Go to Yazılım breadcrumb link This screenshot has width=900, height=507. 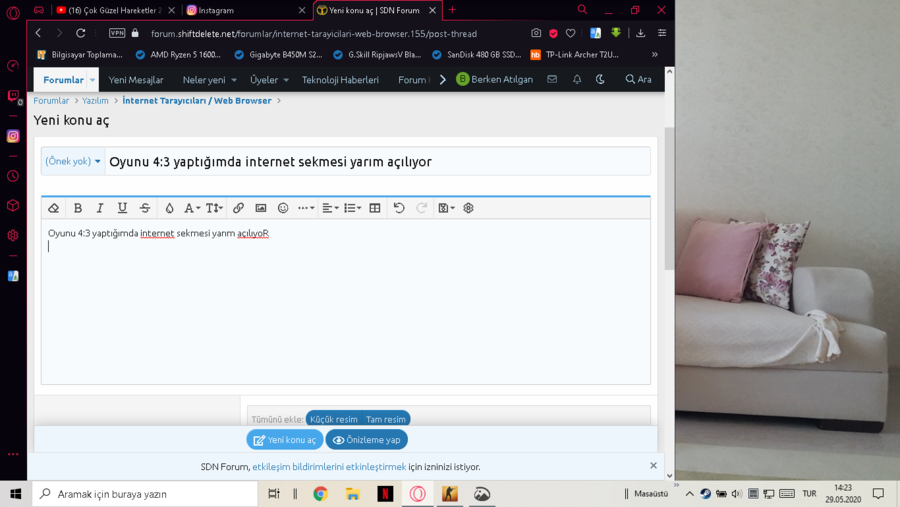[x=95, y=100]
